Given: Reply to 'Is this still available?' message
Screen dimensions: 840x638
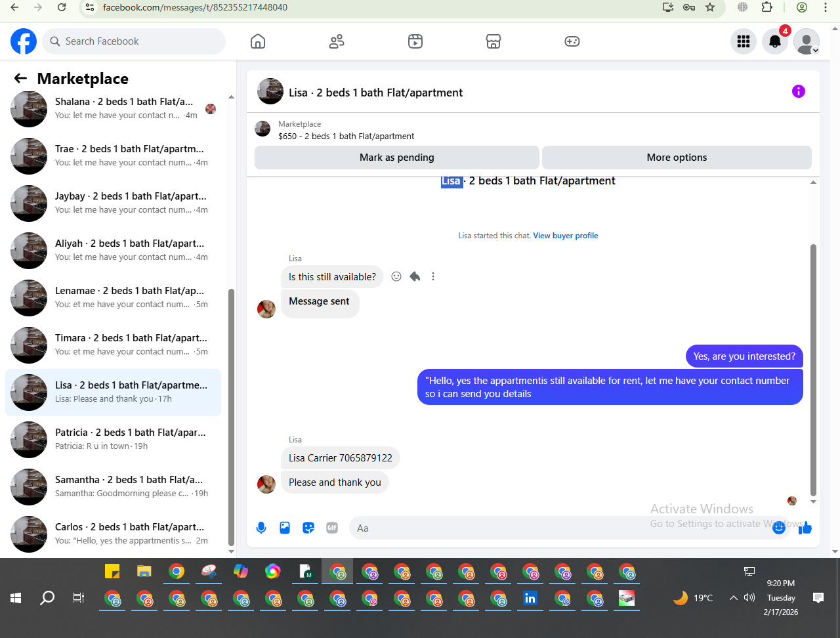Looking at the screenshot, I should (x=415, y=276).
